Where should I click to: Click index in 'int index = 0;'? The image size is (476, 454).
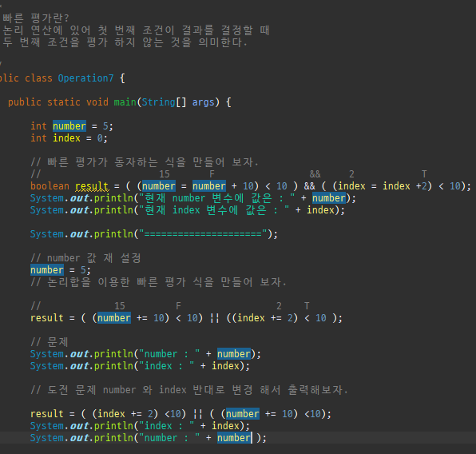coord(66,138)
